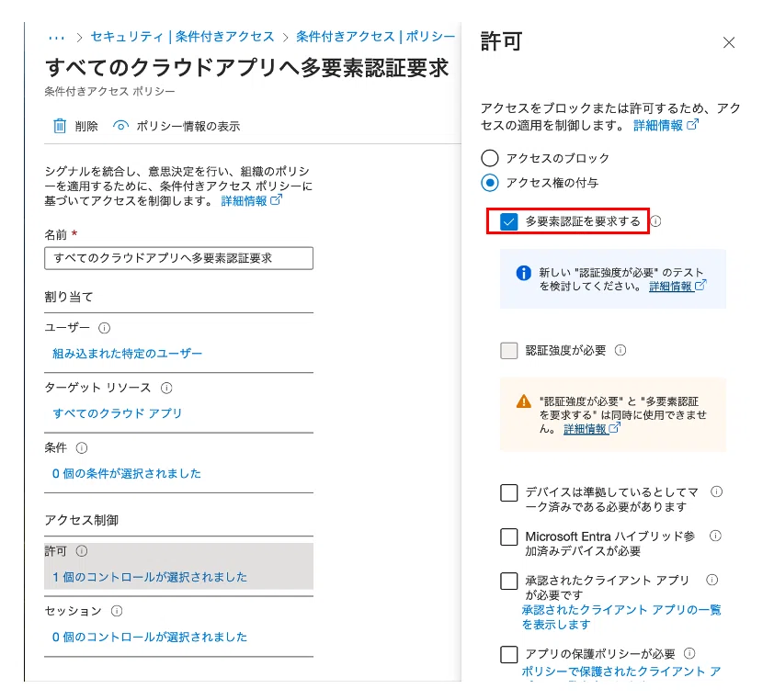Viewport: 774px width, 700px height.
Task: Go to 条件付きアクセス | ポリシー breadcrumb
Action: (375, 37)
